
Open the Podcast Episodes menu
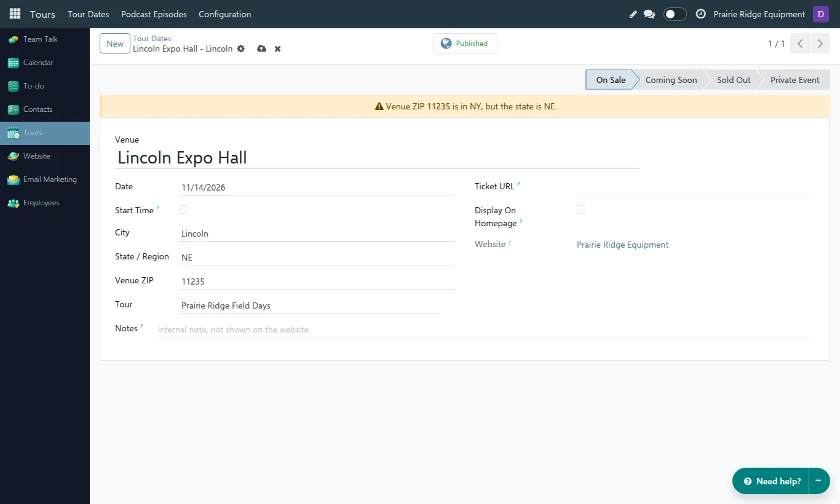(154, 14)
